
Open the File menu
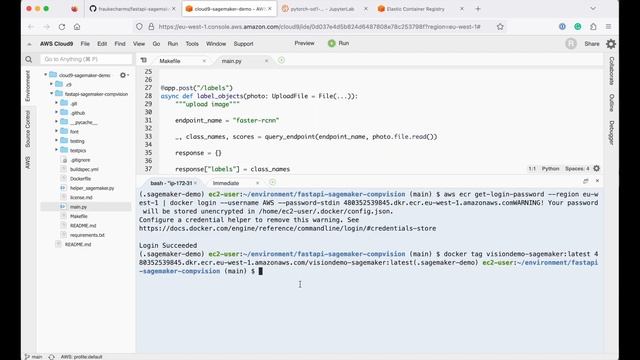coord(85,44)
